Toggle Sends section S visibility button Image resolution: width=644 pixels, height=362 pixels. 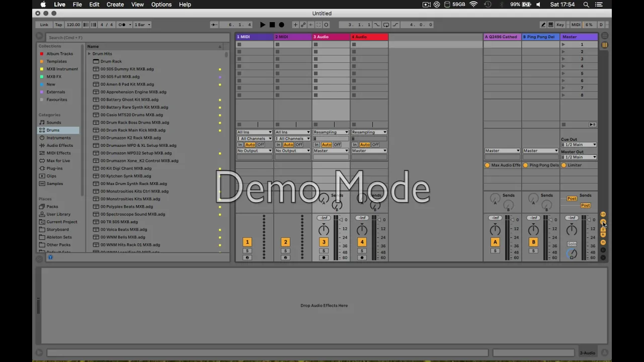pyautogui.click(x=603, y=230)
